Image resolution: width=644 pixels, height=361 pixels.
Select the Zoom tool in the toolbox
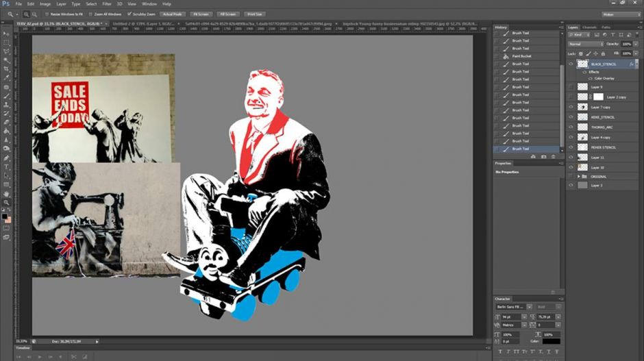coord(6,203)
